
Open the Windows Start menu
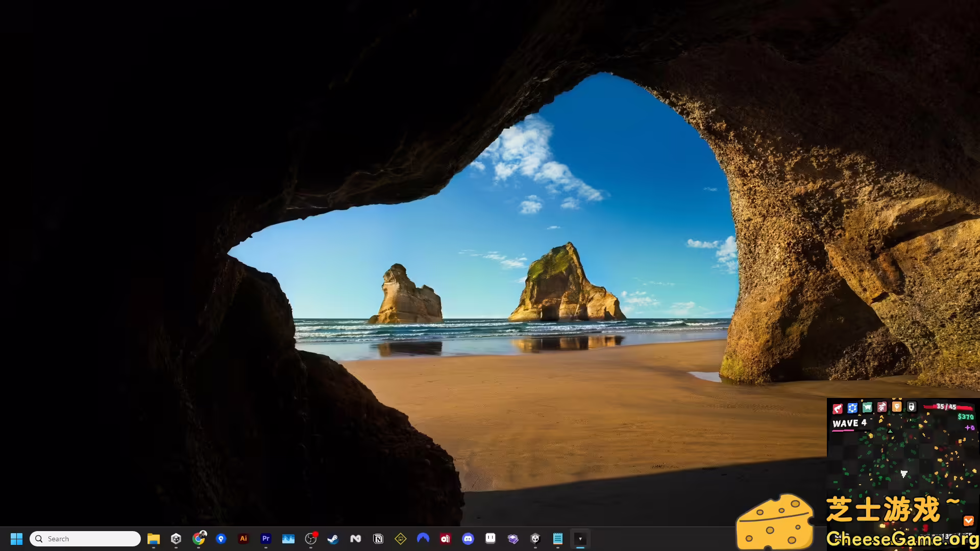16,539
